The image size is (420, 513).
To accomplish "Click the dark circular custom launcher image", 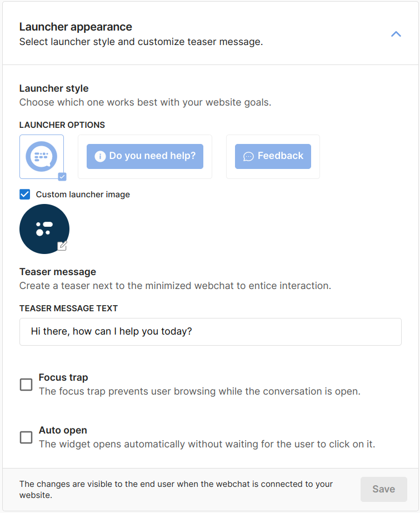I will 44,229.
